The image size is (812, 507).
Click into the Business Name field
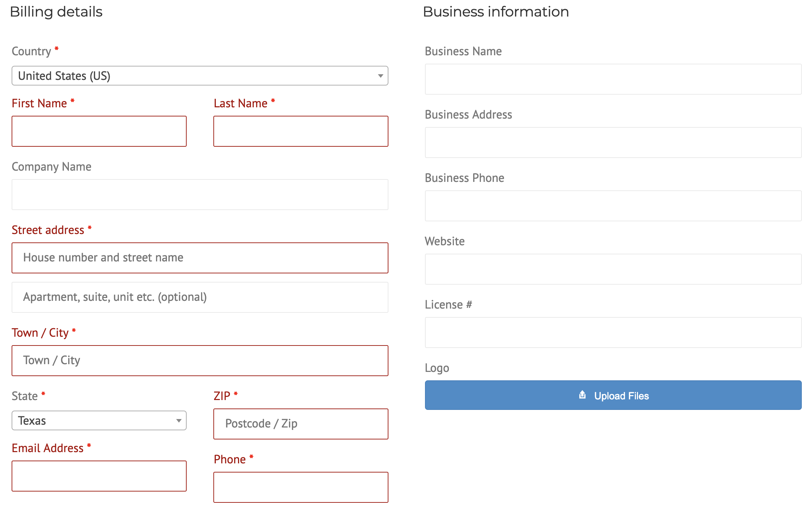(x=613, y=79)
